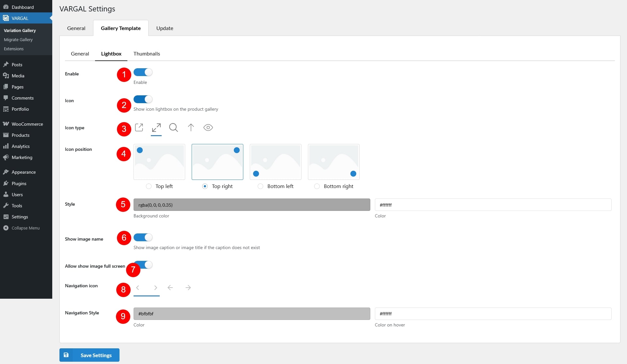
Task: Switch to the Thumbnails sub-tab
Action: tap(147, 54)
